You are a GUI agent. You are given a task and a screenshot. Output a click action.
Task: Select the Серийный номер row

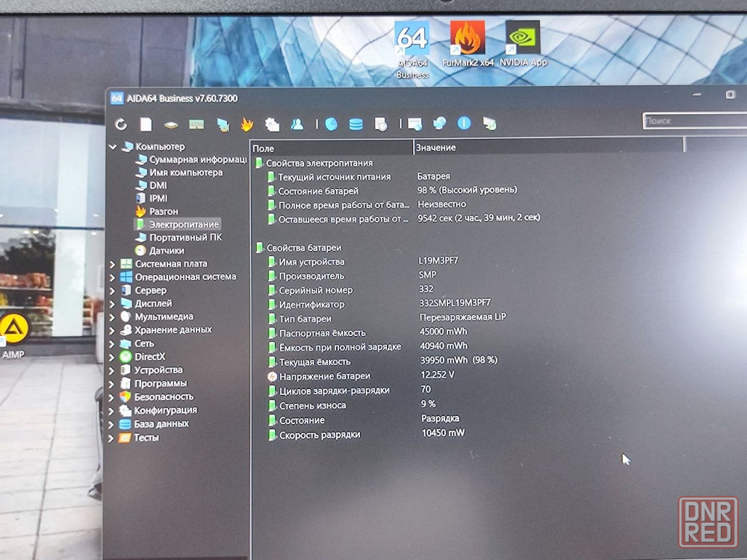click(x=351, y=290)
